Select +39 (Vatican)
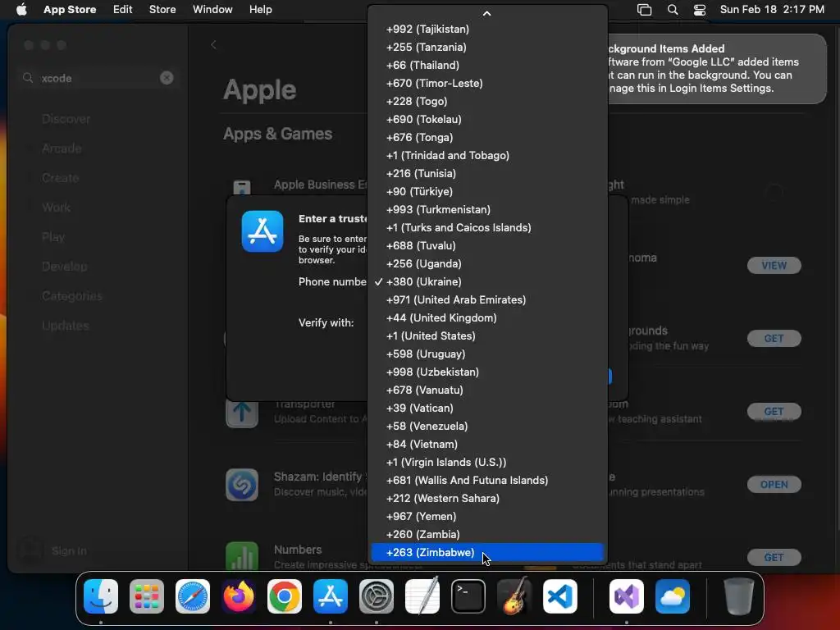 (487, 409)
